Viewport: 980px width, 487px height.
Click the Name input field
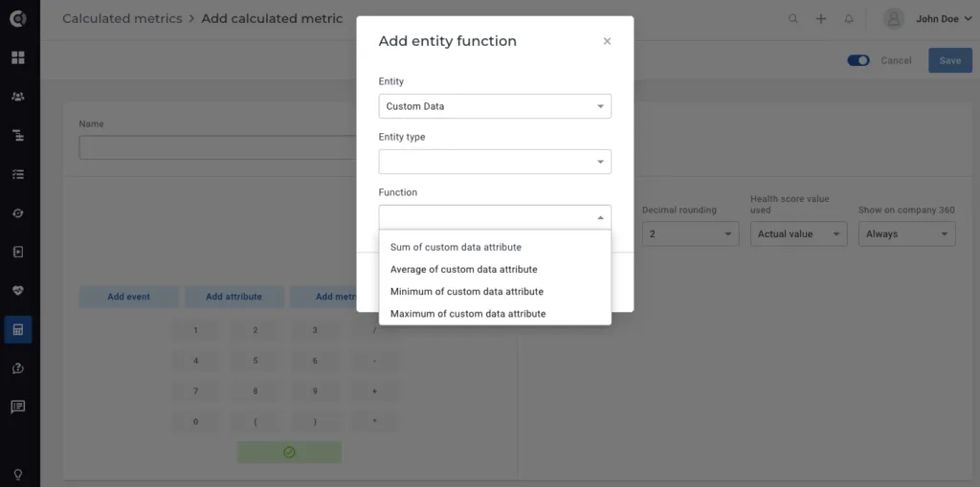[x=217, y=147]
